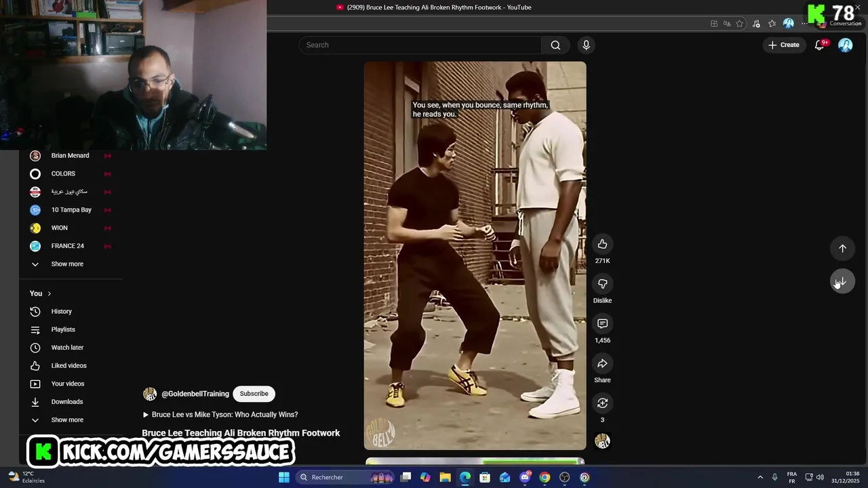The image size is (868, 488).
Task: Open the YouTube account avatar menu
Action: (x=845, y=45)
